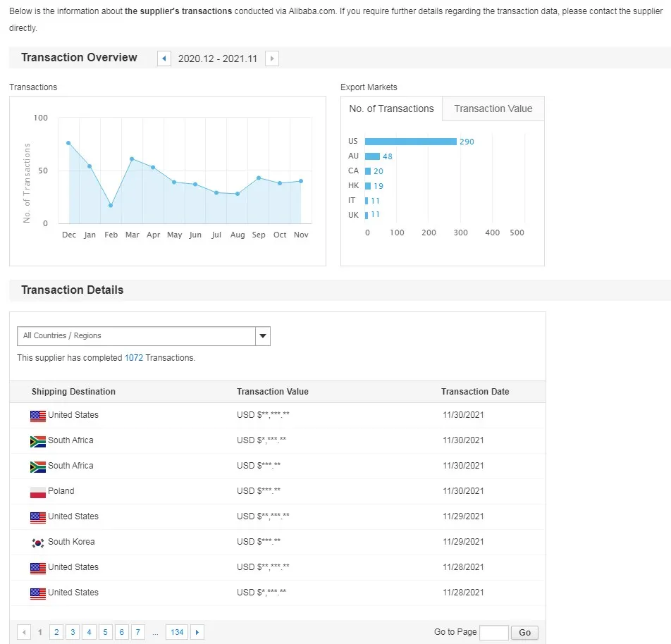This screenshot has height=644, width=671.
Task: Open the 1072 transactions link
Action: click(x=133, y=358)
